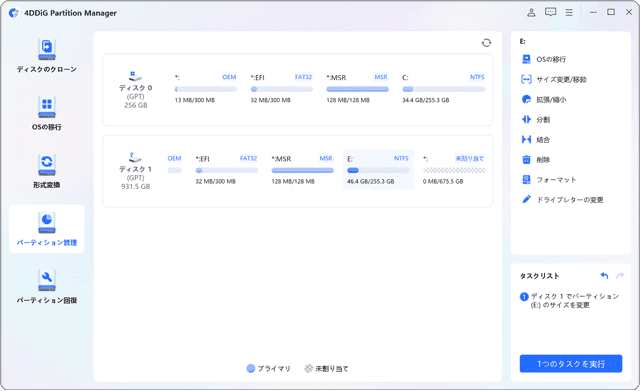Click the unallocated hatched usage bar
Image resolution: width=640 pixels, height=391 pixels.
pos(454,170)
